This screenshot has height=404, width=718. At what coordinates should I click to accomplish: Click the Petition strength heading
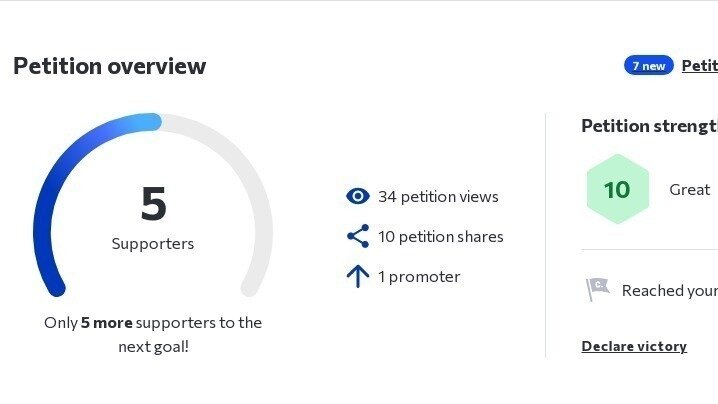(x=649, y=126)
